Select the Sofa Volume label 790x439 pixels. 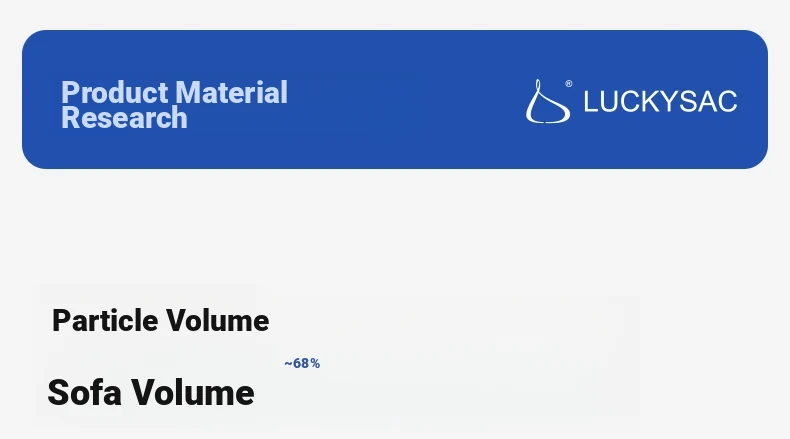coord(150,392)
